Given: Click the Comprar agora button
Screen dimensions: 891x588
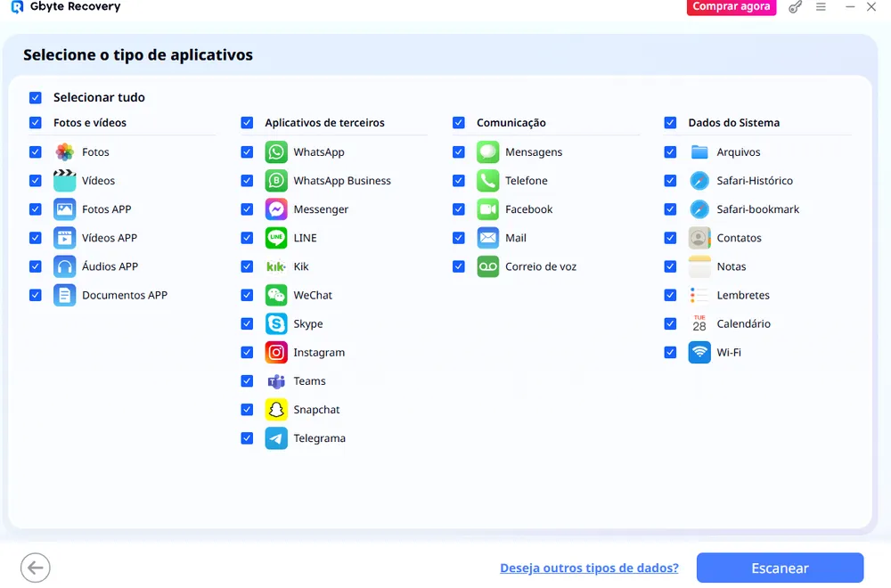Looking at the screenshot, I should (x=731, y=7).
